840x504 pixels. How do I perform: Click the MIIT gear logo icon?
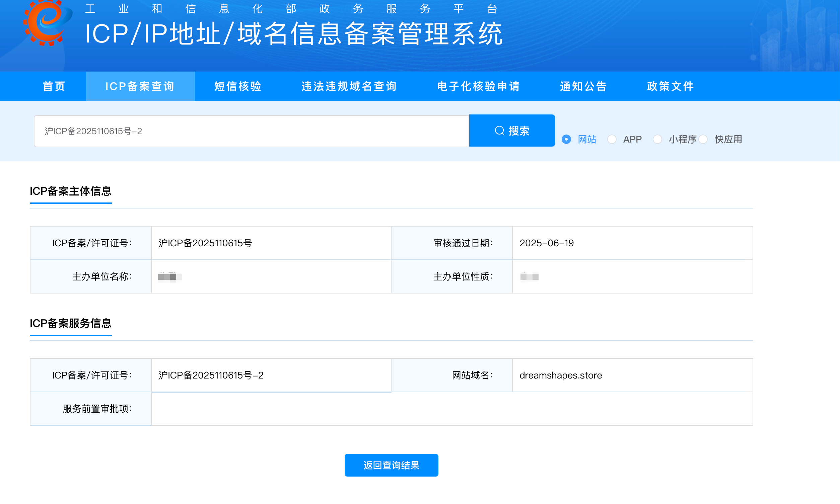(x=48, y=22)
